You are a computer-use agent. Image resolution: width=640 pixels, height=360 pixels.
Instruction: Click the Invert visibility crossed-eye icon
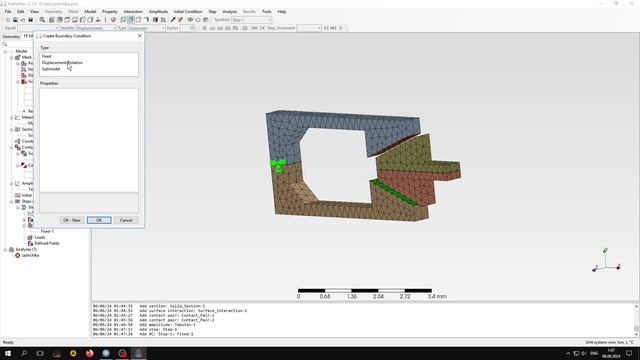(x=206, y=20)
